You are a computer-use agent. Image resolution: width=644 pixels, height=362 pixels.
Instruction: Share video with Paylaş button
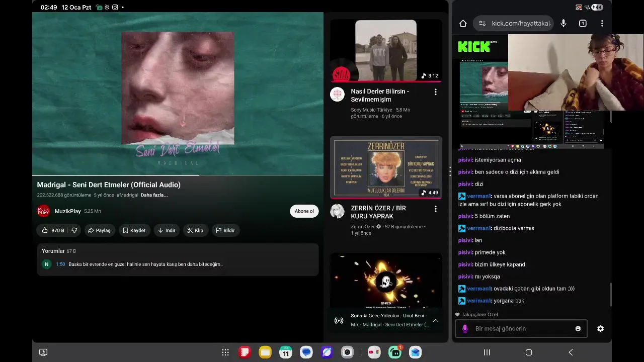coord(99,230)
